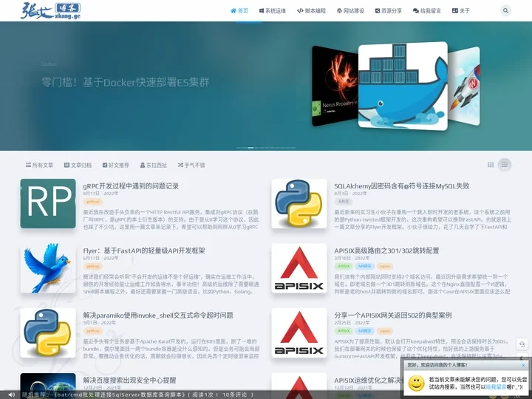Screen dimensions: 532x399
Task: Click the rocket slide image in carousel
Action: (464, 86)
